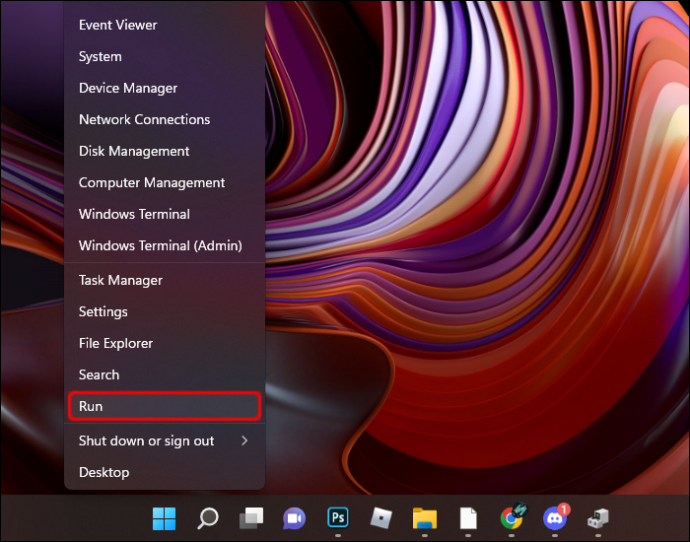
Task: Open Task Manager from menu
Action: pos(165,280)
